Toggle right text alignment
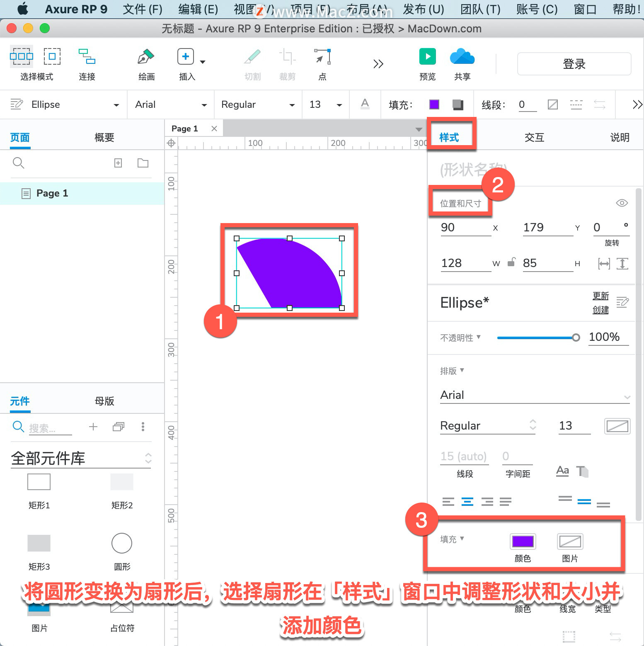Screen dimensions: 644x646 point(487,502)
